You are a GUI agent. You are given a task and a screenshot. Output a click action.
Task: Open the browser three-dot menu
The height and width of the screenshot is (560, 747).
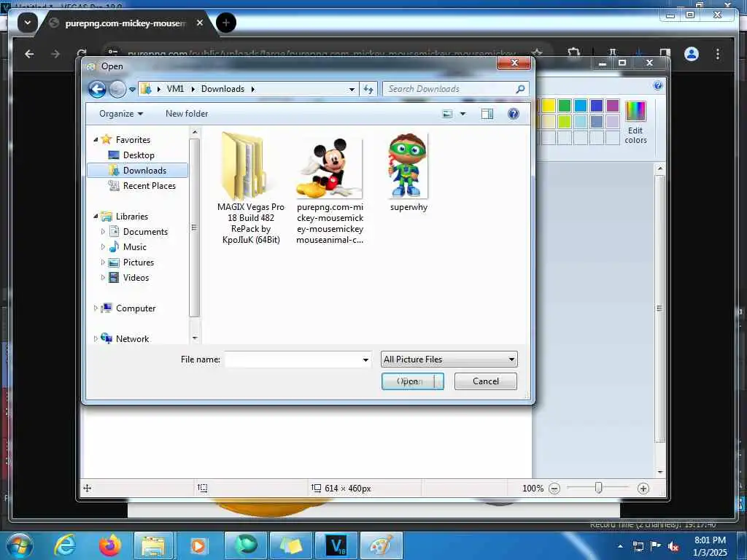coord(718,54)
